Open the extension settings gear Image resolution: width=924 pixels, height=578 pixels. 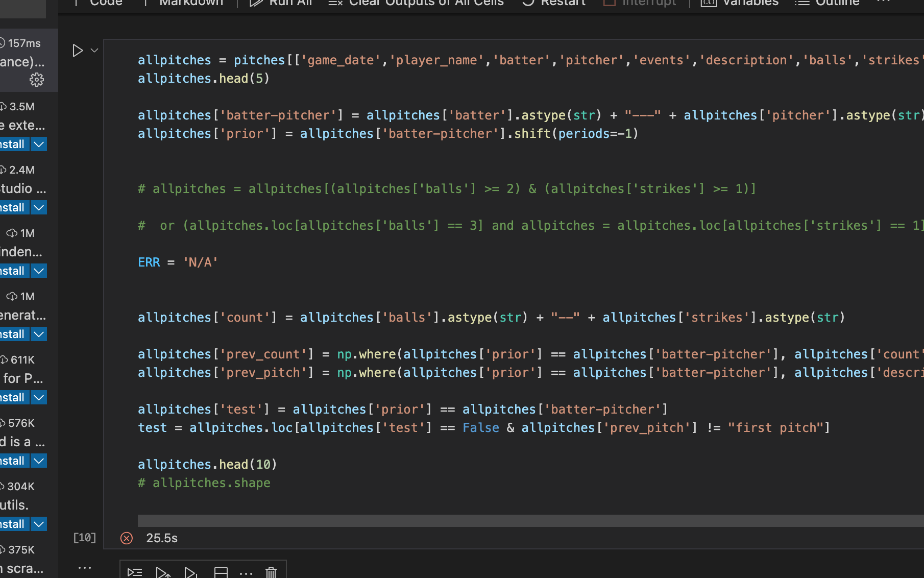(36, 80)
